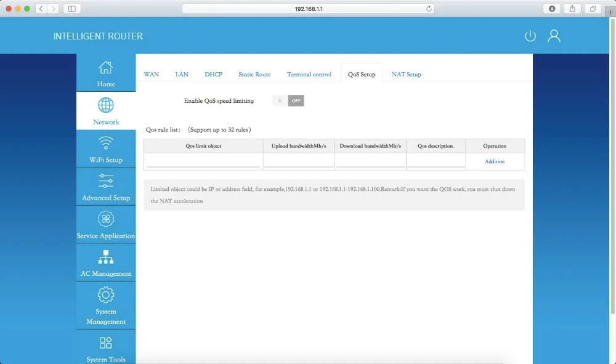This screenshot has height=364, width=616.
Task: Switch to the NAT Setup tab
Action: click(x=406, y=74)
